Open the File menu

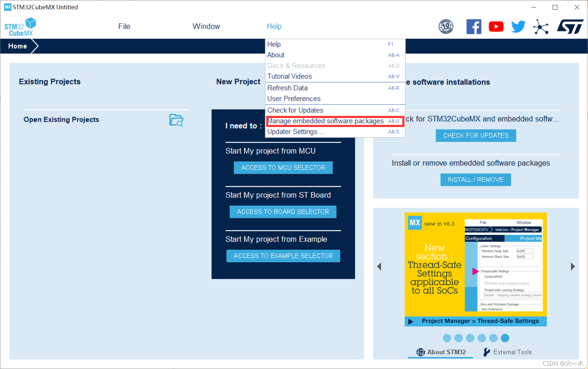tap(124, 26)
